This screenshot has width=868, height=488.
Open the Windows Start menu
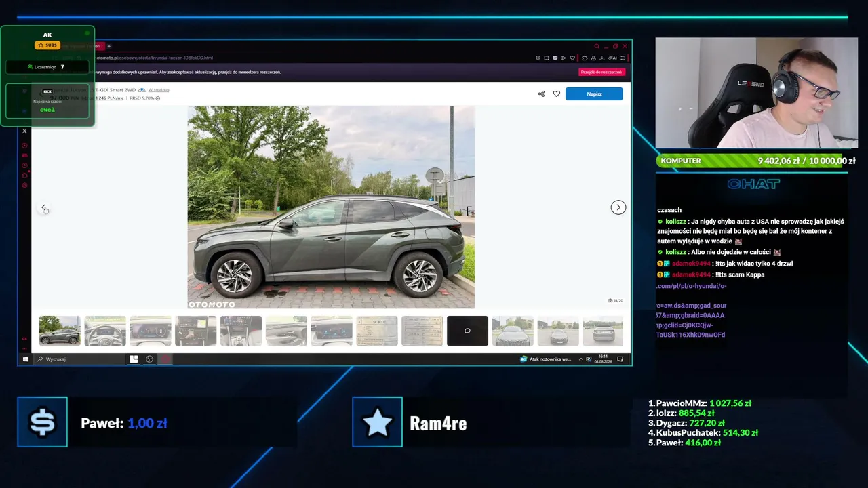(x=25, y=359)
